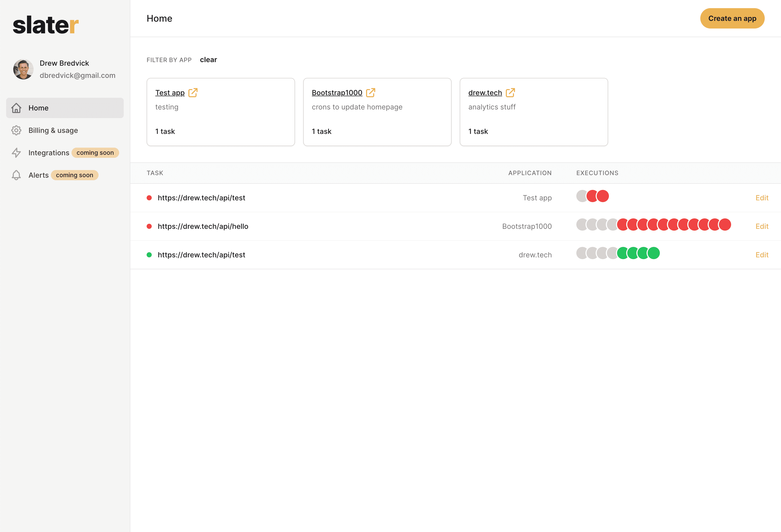Open the drew.tech external link icon

click(x=510, y=92)
